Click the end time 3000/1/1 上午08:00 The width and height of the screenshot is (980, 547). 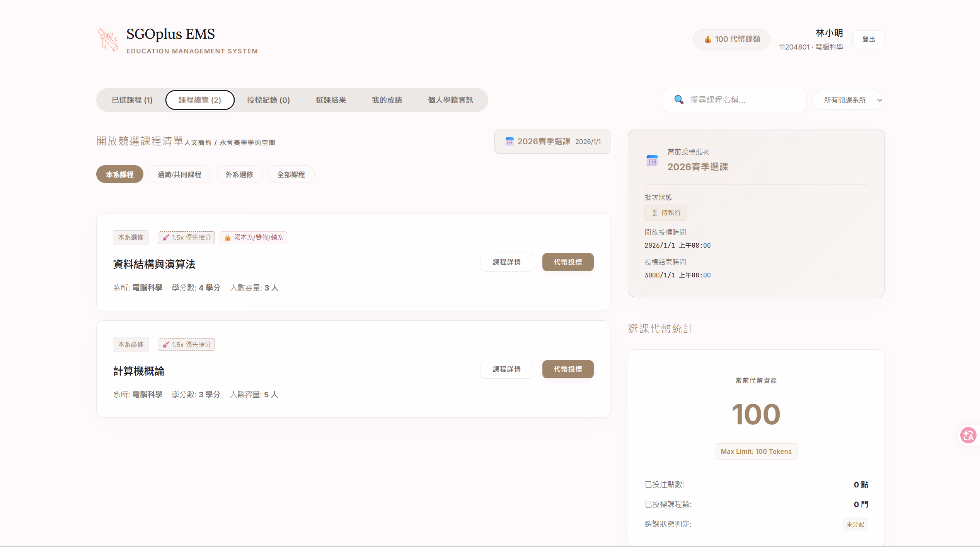click(x=678, y=275)
